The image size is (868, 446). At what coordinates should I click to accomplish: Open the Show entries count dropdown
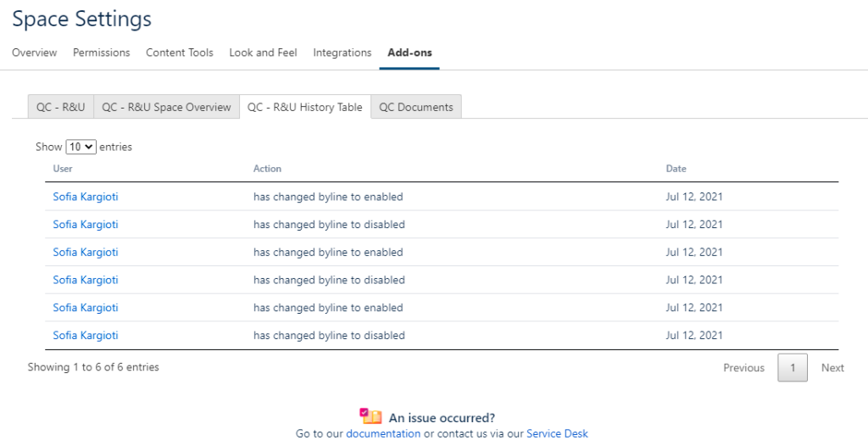[81, 147]
